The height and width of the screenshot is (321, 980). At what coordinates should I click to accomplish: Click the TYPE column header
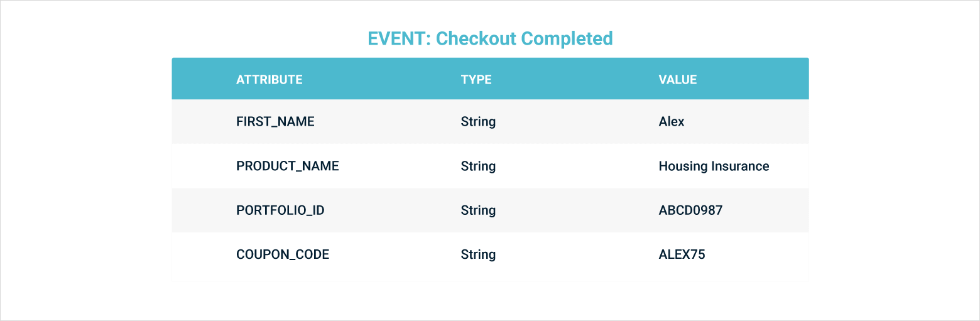pyautogui.click(x=476, y=80)
